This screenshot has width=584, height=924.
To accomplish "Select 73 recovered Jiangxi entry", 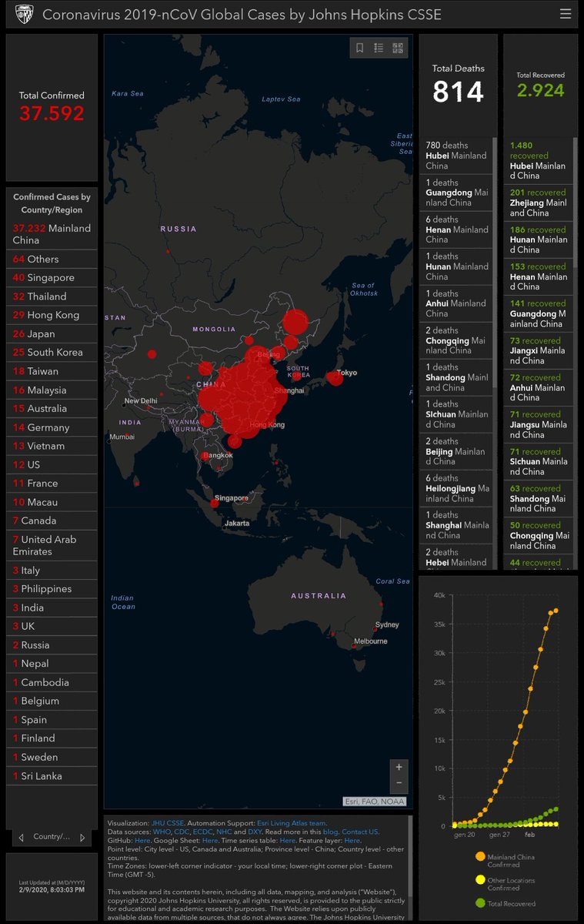I will [539, 350].
